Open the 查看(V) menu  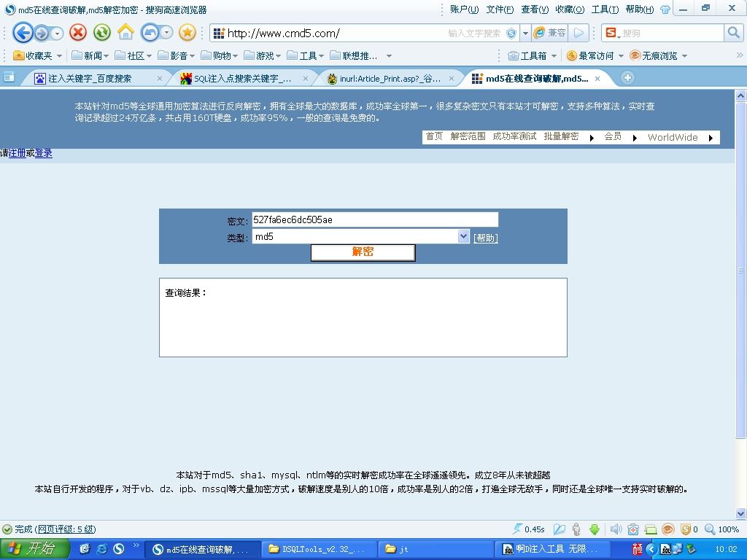535,9
